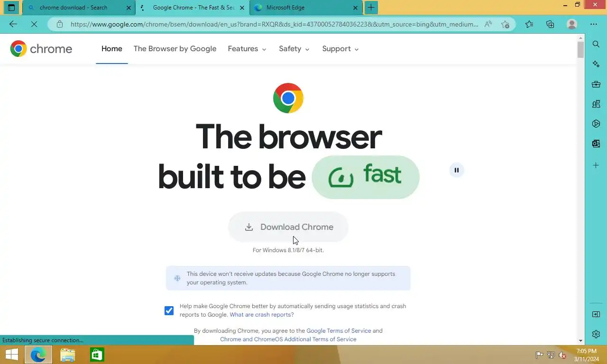Image resolution: width=607 pixels, height=364 pixels.
Task: Open sidebar Copilot sparkle icon
Action: (596, 64)
